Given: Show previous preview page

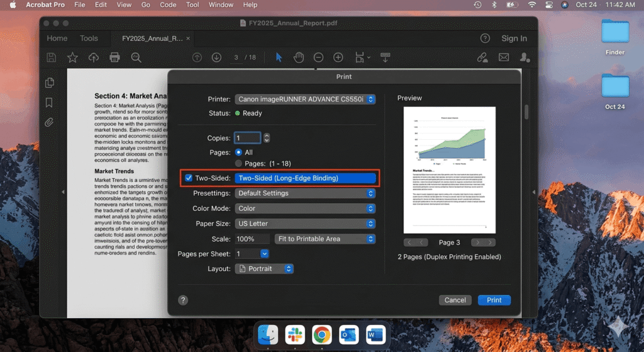Looking at the screenshot, I should [x=416, y=242].
